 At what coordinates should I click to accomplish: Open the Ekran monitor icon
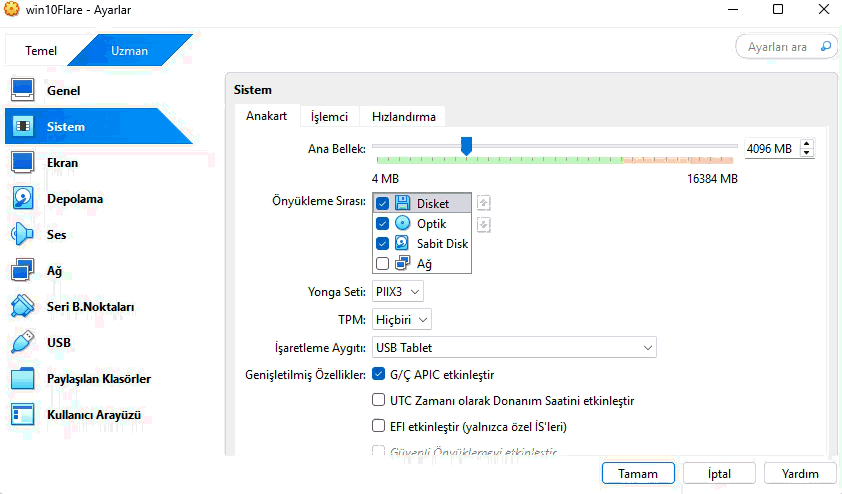point(23,162)
